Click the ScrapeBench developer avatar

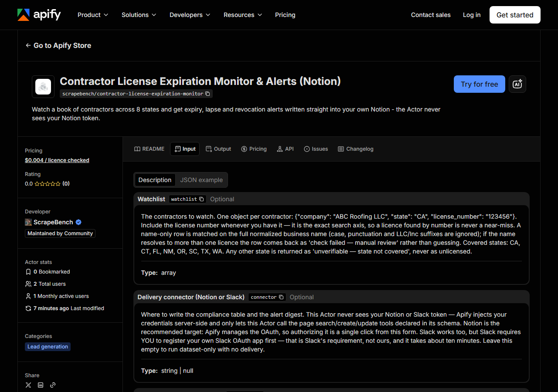[28, 222]
